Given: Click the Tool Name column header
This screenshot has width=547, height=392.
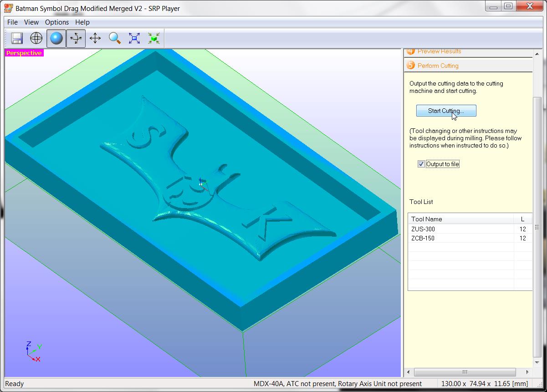Looking at the screenshot, I should coord(461,219).
